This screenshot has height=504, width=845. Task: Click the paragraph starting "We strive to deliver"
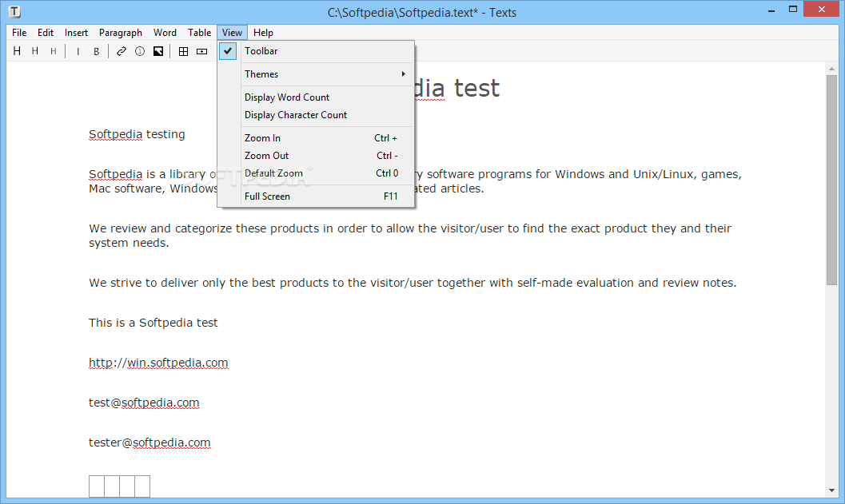click(x=413, y=284)
